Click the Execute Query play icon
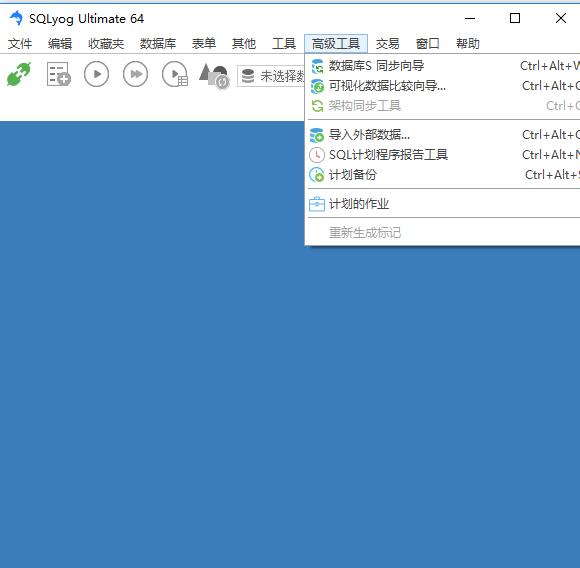580x568 pixels. coord(97,74)
